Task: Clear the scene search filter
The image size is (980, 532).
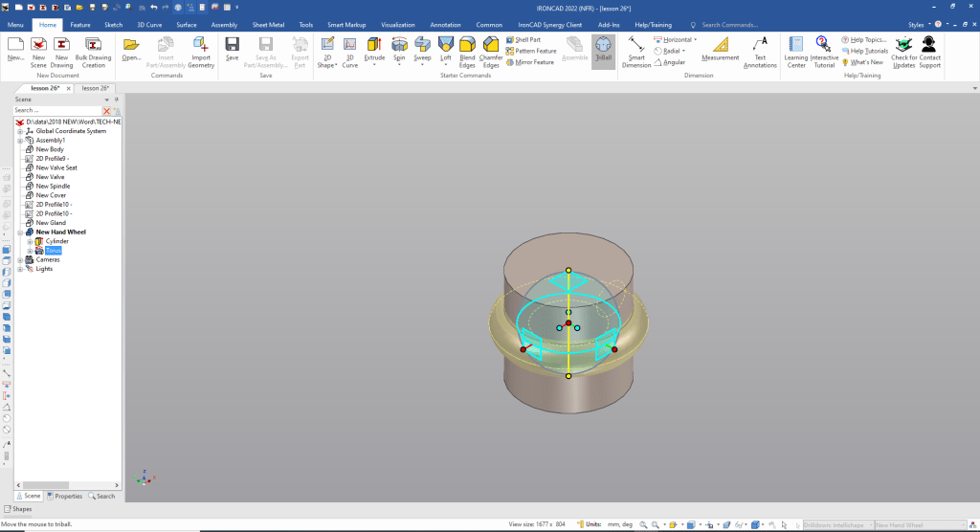Action: click(x=106, y=111)
